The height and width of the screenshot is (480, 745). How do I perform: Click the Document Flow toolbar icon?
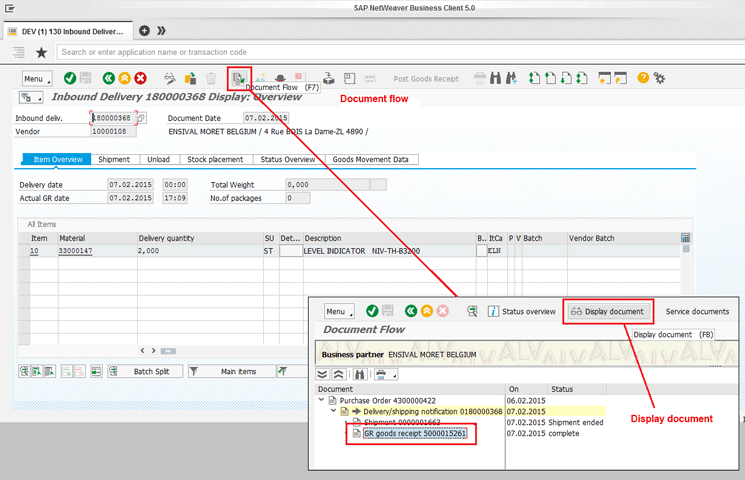pyautogui.click(x=239, y=77)
